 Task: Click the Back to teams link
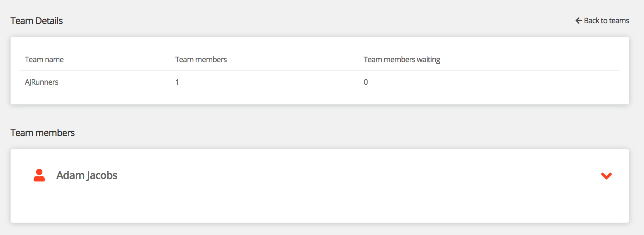[x=602, y=21]
